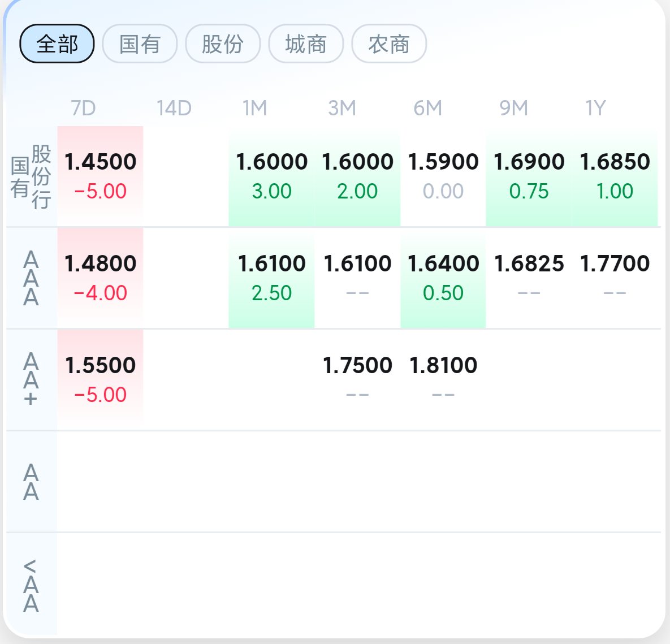This screenshot has height=644, width=670.
Task: Switch to the 股份 filter tab
Action: (x=223, y=44)
